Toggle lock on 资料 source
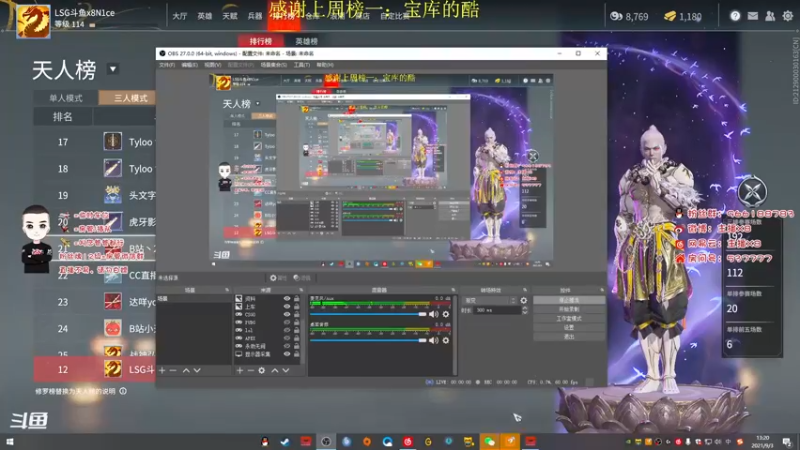Image resolution: width=800 pixels, height=450 pixels. click(297, 298)
